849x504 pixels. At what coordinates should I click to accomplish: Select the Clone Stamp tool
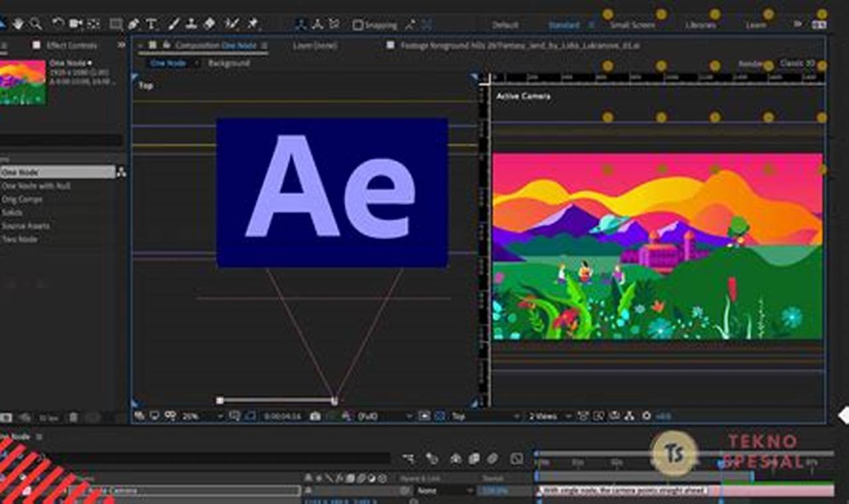point(191,24)
